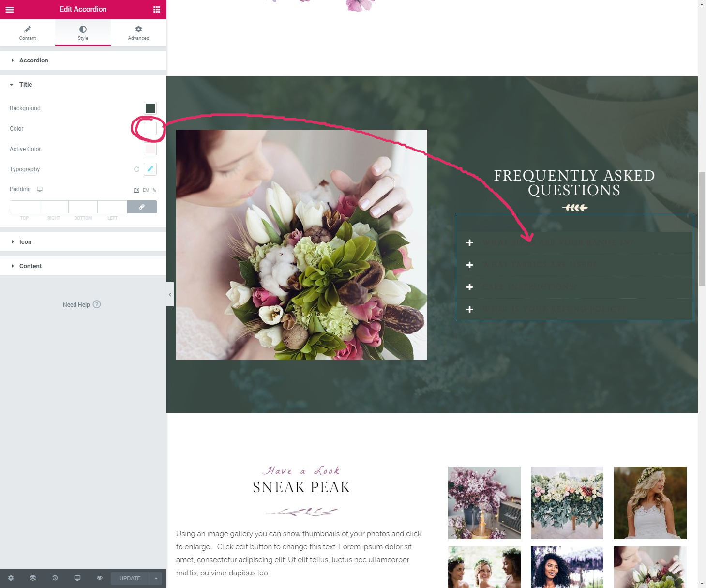Preview changes with eye icon
This screenshot has height=588, width=706.
click(x=100, y=578)
